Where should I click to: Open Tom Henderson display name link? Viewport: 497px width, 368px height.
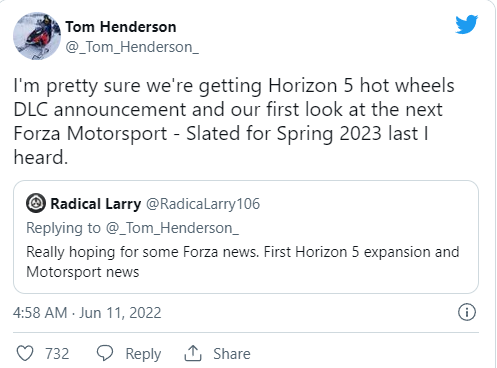point(121,27)
